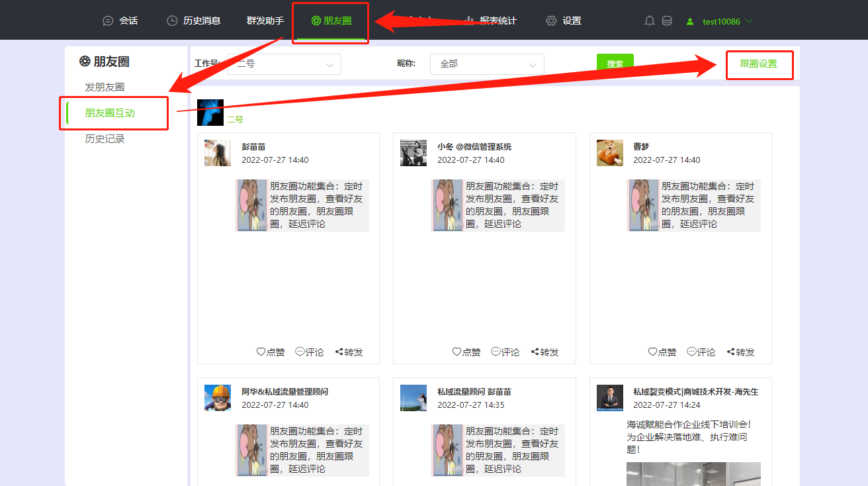Open link preview in 曹梦's post
The width and height of the screenshot is (868, 486).
coord(694,205)
